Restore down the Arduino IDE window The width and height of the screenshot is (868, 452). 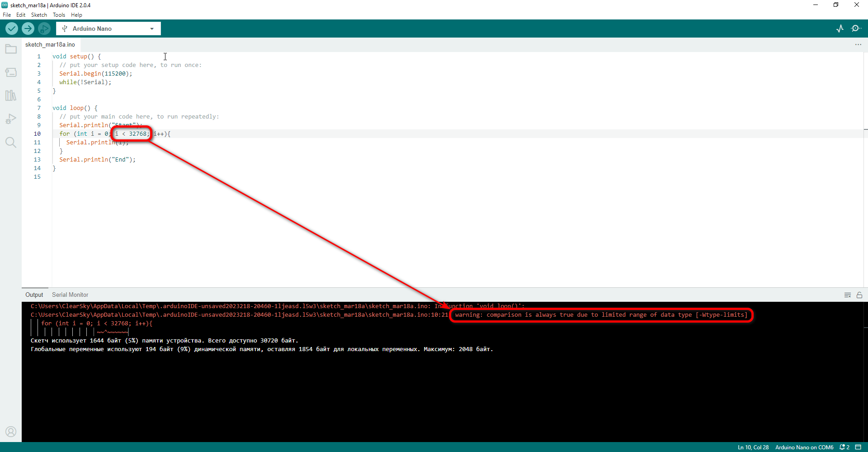[x=836, y=5]
